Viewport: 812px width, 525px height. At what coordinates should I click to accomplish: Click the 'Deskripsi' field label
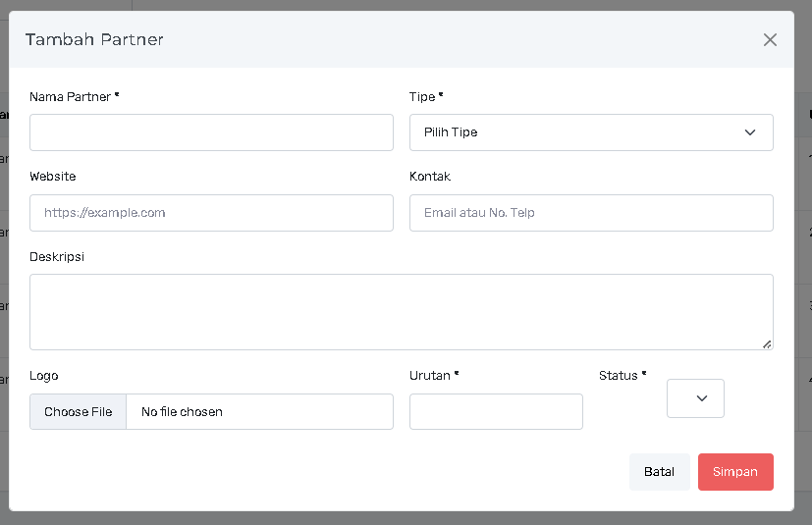pos(56,257)
